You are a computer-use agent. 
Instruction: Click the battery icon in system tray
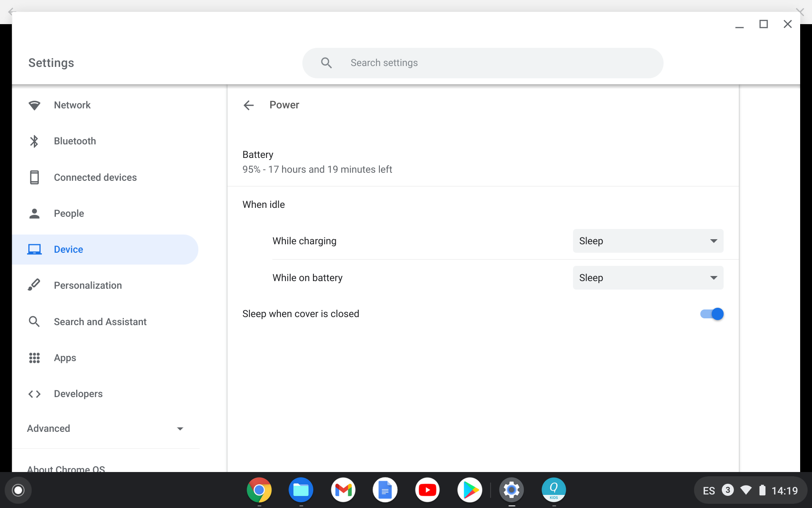[762, 490]
